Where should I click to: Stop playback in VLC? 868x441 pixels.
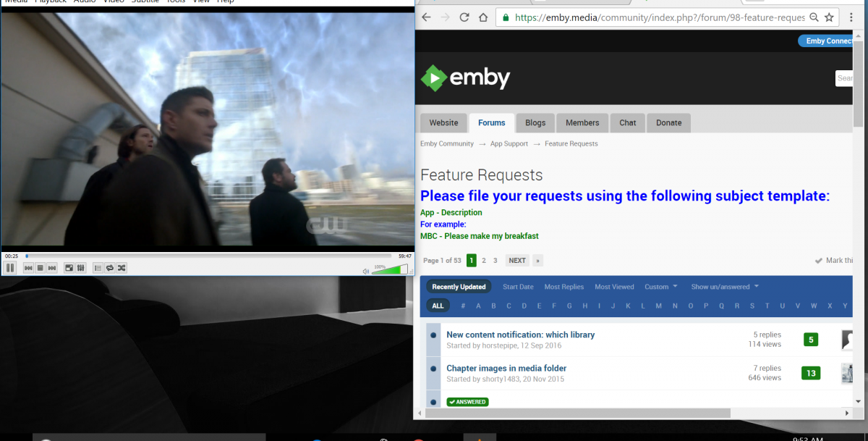[x=41, y=268]
